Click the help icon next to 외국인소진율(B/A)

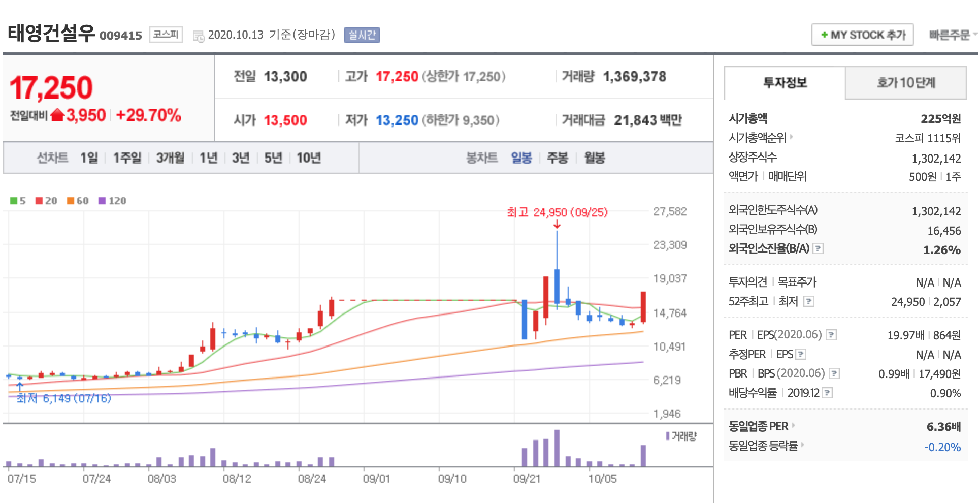(818, 248)
